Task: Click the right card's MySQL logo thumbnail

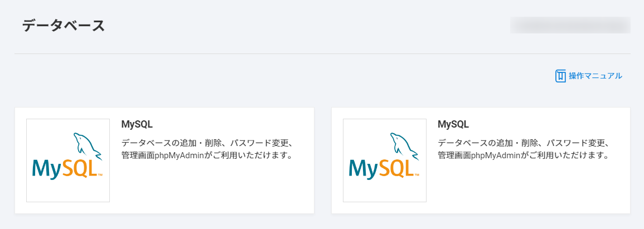Action: [x=385, y=160]
